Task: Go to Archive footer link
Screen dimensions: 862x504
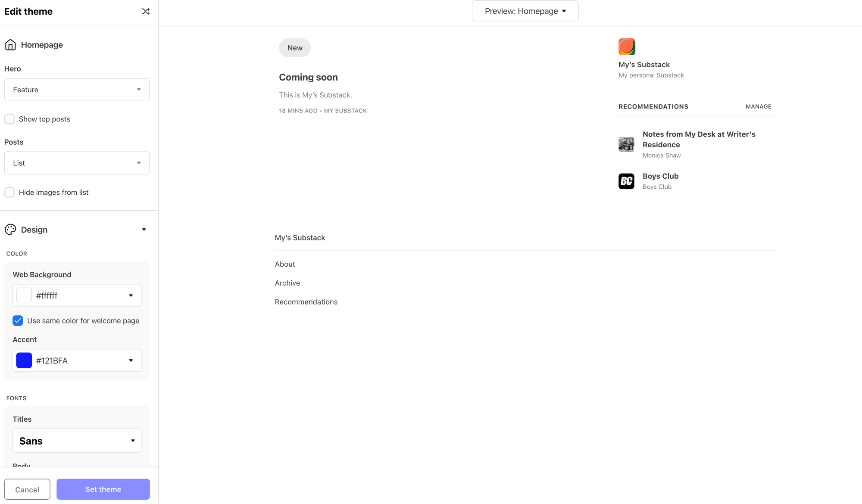Action: (x=287, y=283)
